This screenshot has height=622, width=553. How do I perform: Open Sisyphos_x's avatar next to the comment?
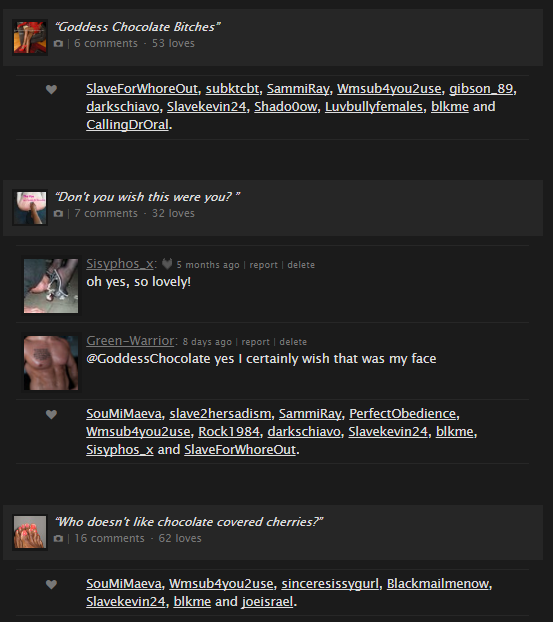click(x=51, y=286)
